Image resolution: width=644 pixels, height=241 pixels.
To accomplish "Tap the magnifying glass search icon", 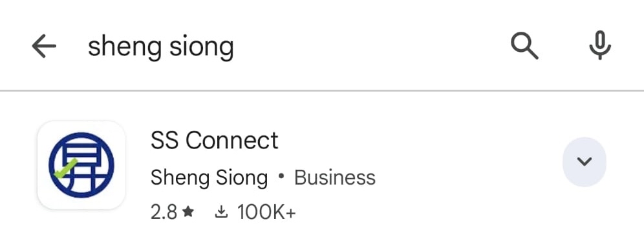I will pos(524,45).
